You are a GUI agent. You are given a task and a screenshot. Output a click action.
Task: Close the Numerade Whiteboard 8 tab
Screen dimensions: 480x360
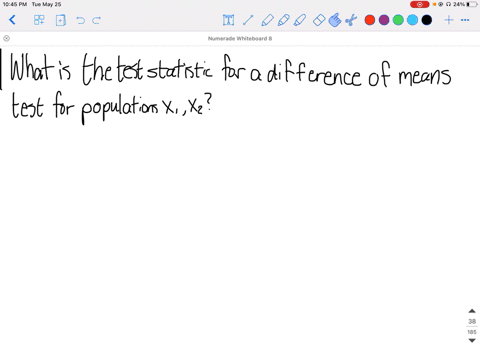(x=6, y=38)
